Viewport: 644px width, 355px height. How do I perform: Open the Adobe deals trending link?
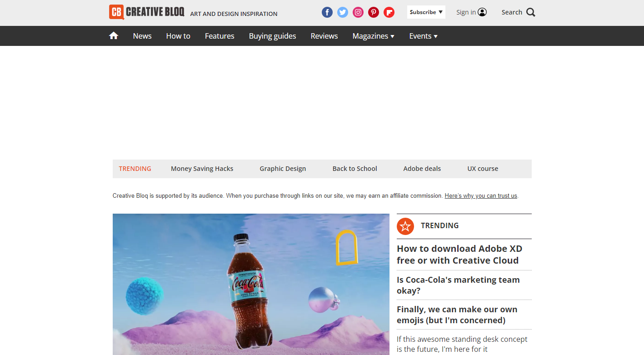click(x=422, y=169)
